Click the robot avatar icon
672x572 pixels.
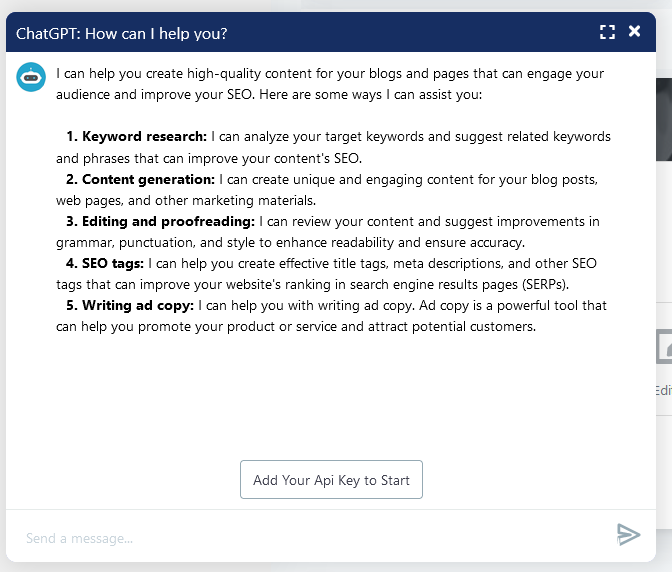pos(31,77)
